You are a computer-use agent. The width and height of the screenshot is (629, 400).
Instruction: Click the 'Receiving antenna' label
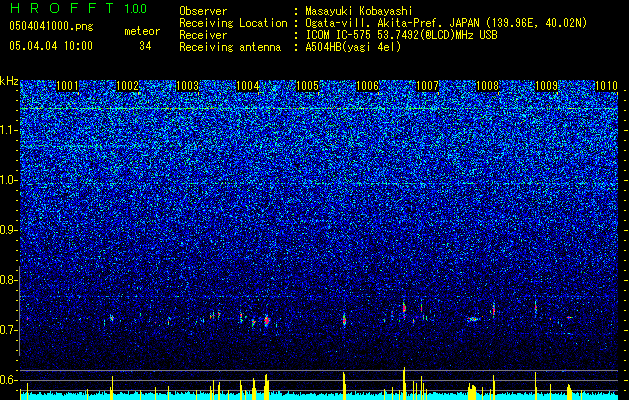tap(230, 47)
